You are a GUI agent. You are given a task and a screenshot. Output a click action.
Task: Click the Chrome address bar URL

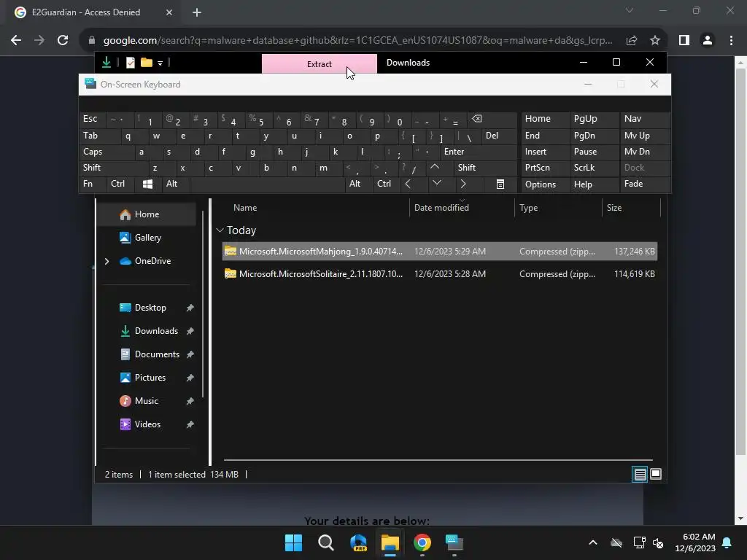click(357, 41)
